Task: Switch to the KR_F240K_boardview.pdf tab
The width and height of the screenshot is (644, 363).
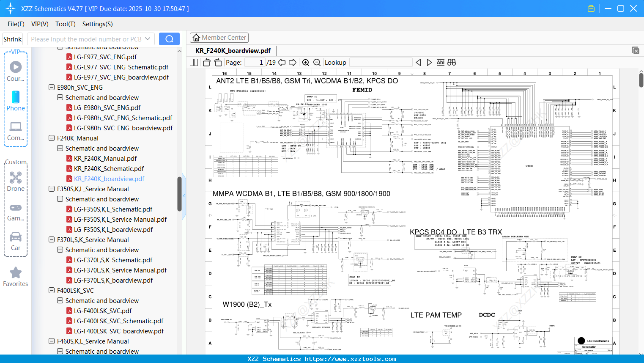Action: coord(233,50)
